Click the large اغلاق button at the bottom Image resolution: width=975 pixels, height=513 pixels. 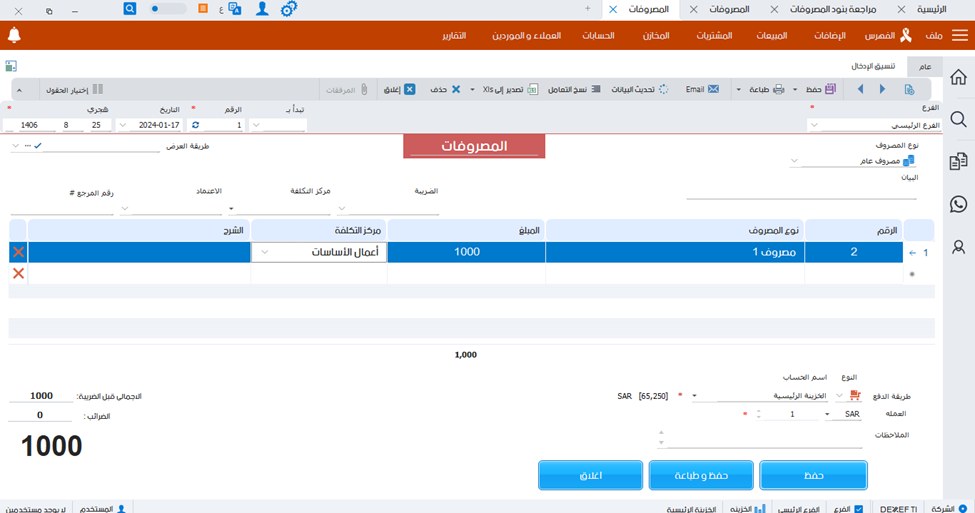click(590, 475)
